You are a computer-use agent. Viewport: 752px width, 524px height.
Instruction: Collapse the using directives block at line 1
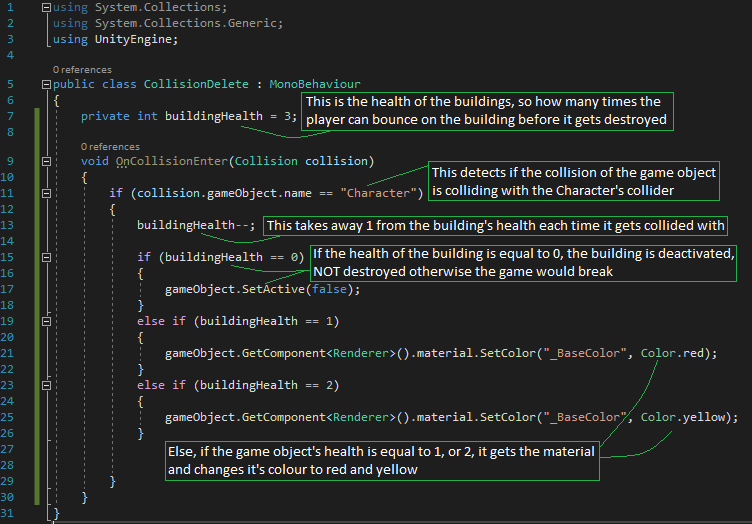pyautogui.click(x=46, y=8)
